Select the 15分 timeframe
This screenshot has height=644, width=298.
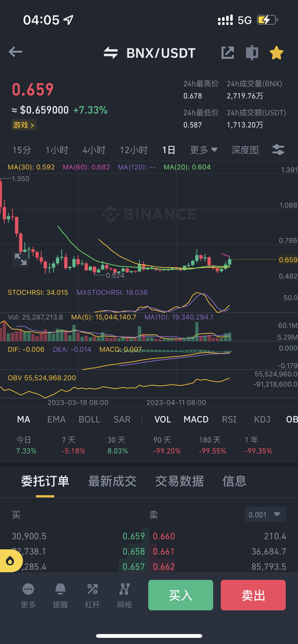click(22, 150)
